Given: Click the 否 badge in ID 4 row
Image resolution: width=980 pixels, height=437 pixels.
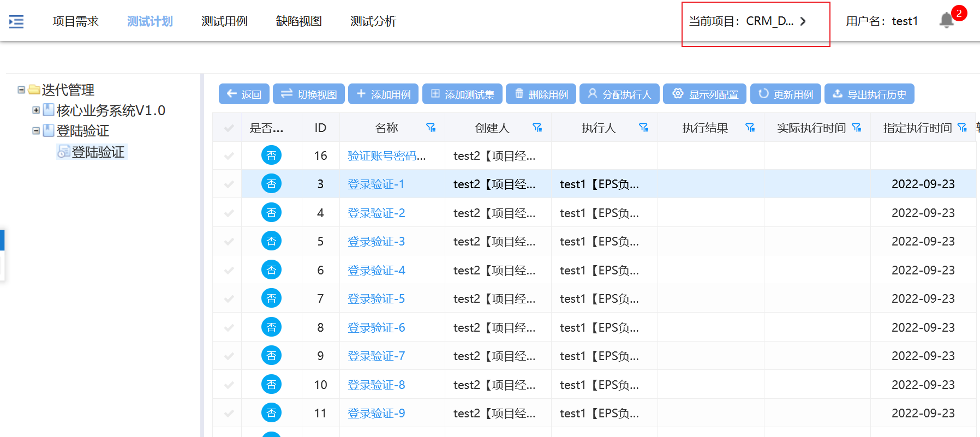Looking at the screenshot, I should pos(271,213).
